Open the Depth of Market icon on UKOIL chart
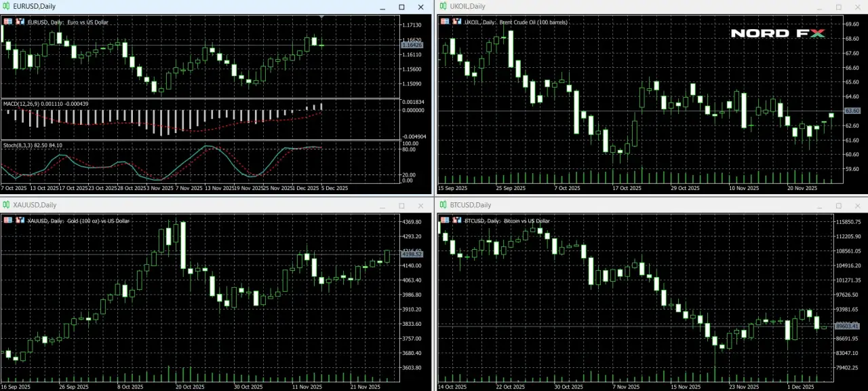 [458, 22]
